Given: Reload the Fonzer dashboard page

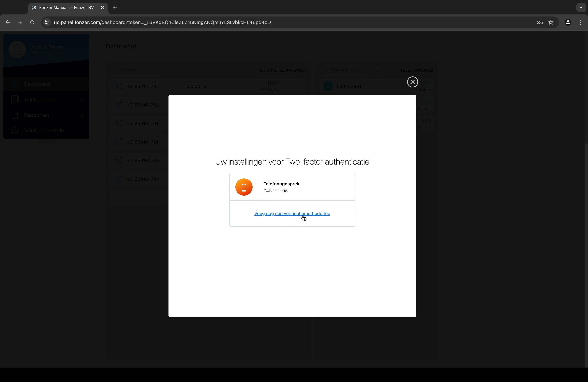Looking at the screenshot, I should [x=32, y=23].
